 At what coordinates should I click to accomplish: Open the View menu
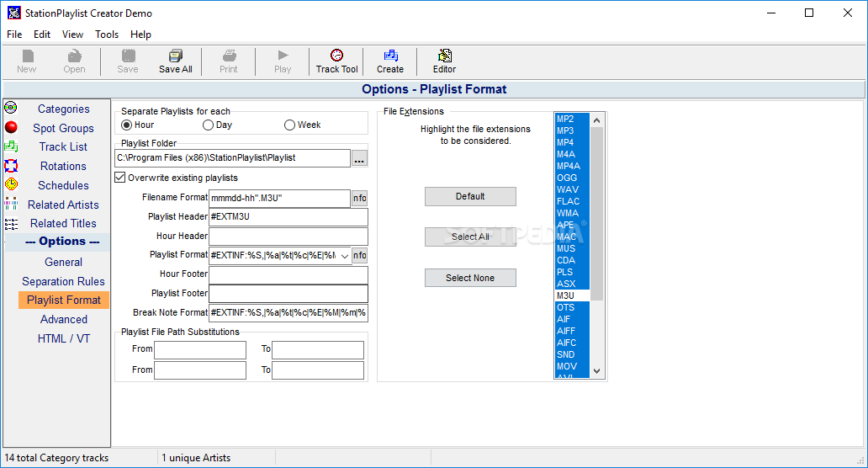pos(72,35)
